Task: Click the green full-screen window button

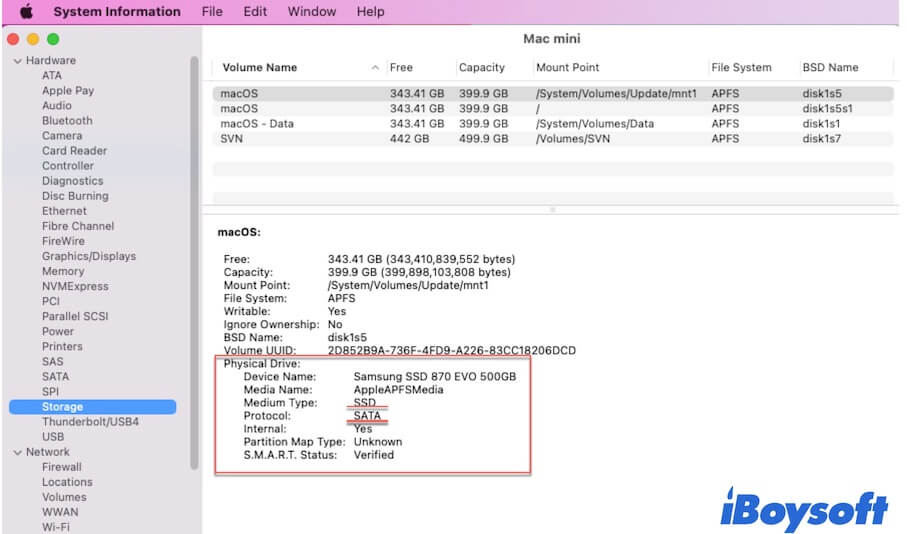Action: [53, 39]
